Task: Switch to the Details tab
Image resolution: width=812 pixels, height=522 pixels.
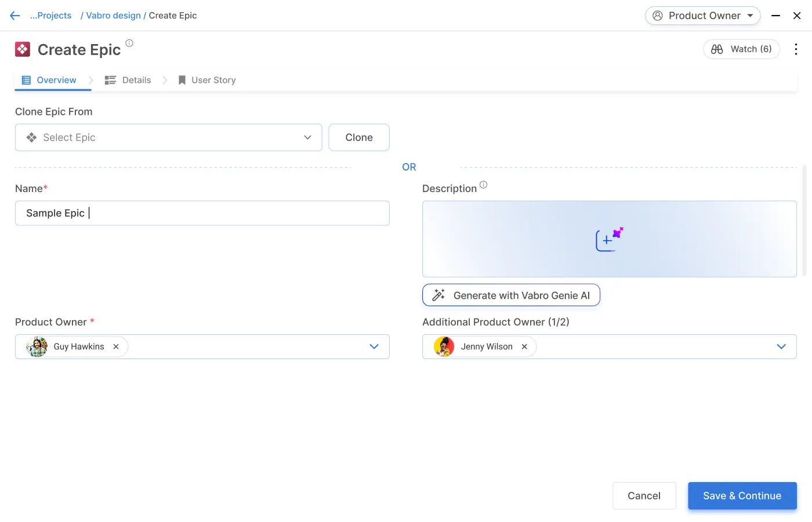Action: [128, 80]
